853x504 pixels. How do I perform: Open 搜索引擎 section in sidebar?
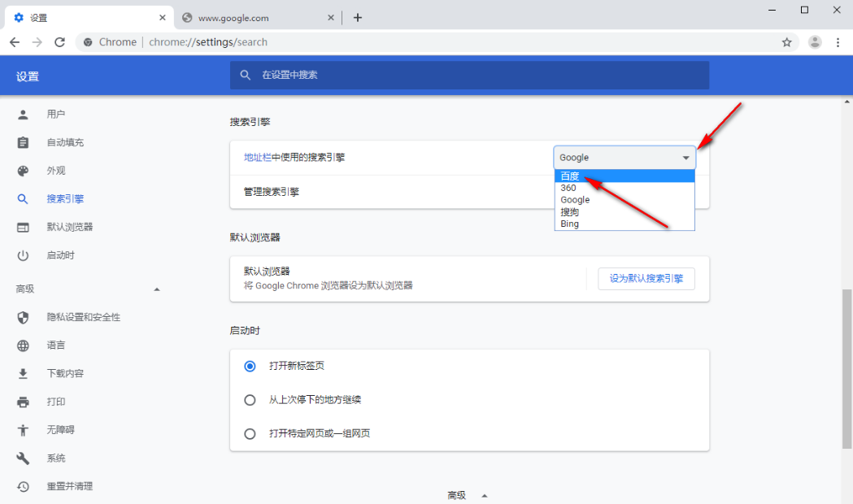click(65, 199)
